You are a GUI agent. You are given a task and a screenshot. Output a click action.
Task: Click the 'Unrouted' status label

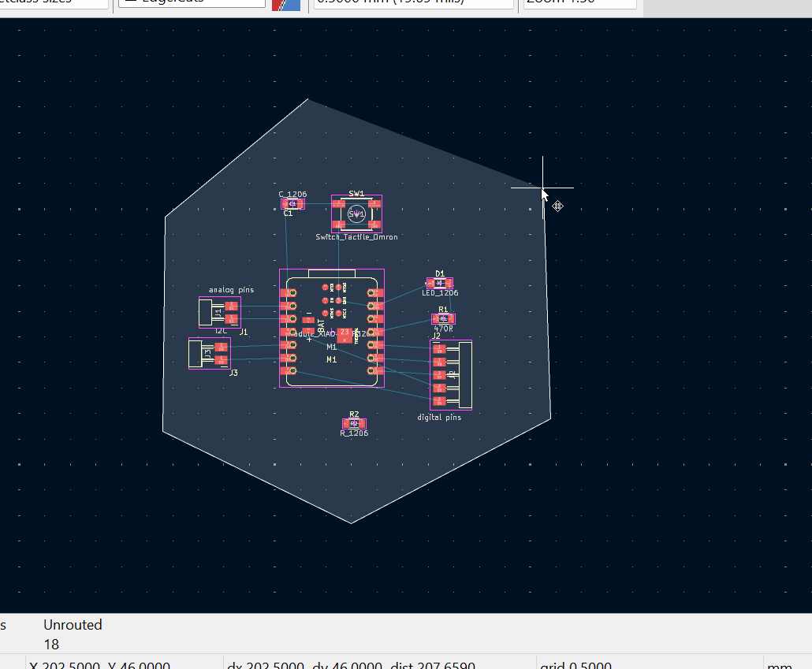tap(73, 625)
